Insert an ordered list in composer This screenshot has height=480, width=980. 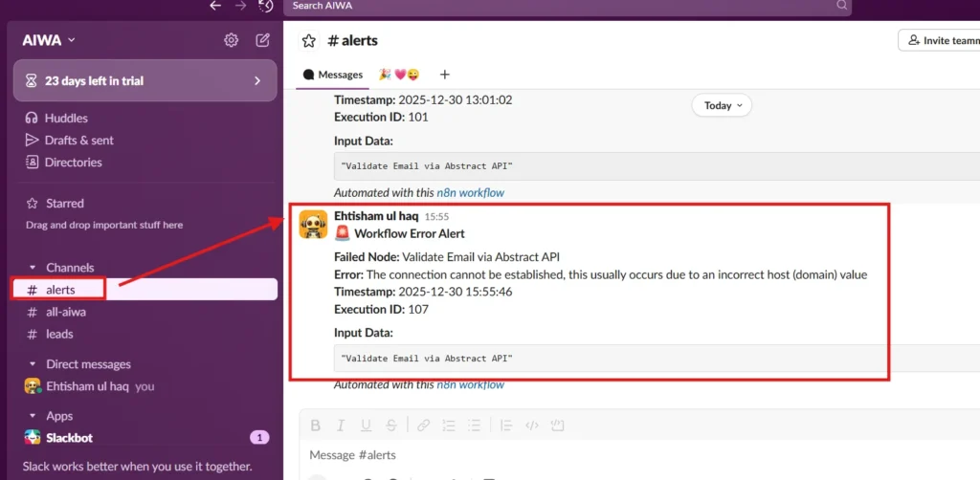[449, 425]
